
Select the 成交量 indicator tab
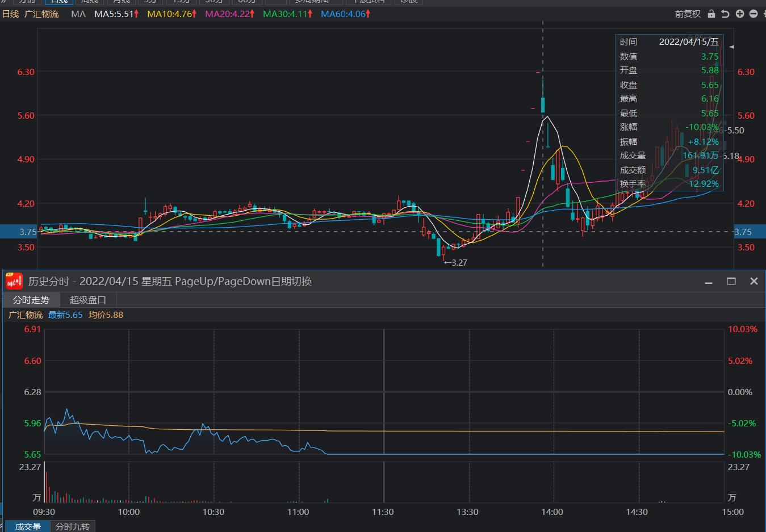coord(28,526)
